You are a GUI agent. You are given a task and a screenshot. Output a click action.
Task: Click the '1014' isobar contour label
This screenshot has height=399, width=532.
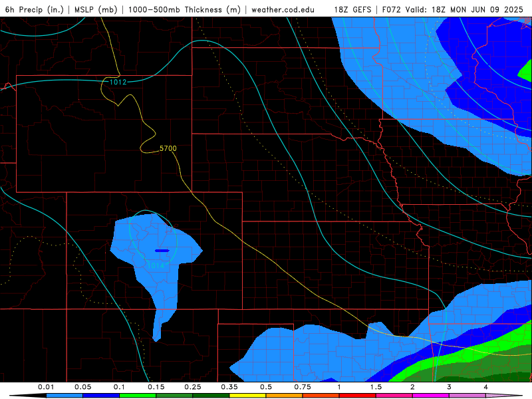156,265
